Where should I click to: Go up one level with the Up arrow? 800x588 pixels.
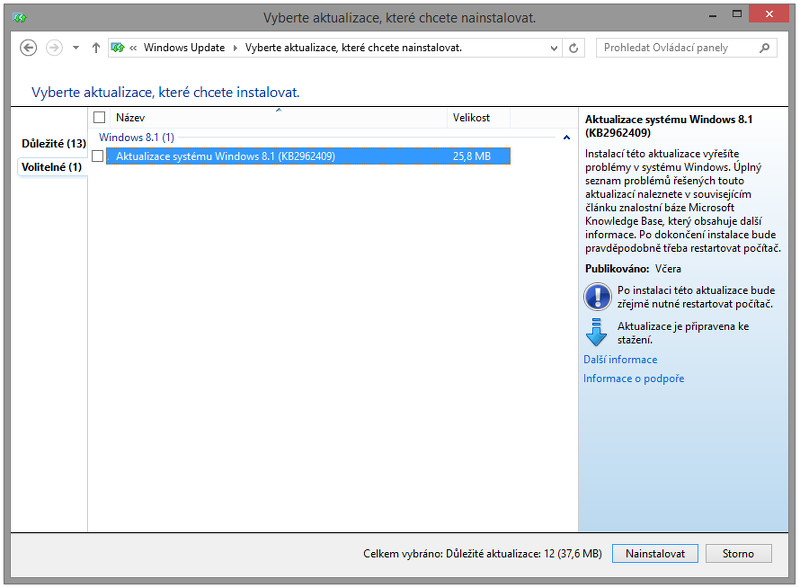[x=96, y=48]
